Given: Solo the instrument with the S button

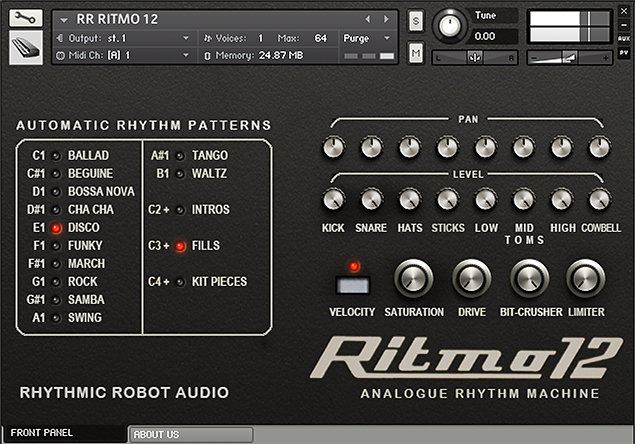Looking at the screenshot, I should click(x=416, y=21).
